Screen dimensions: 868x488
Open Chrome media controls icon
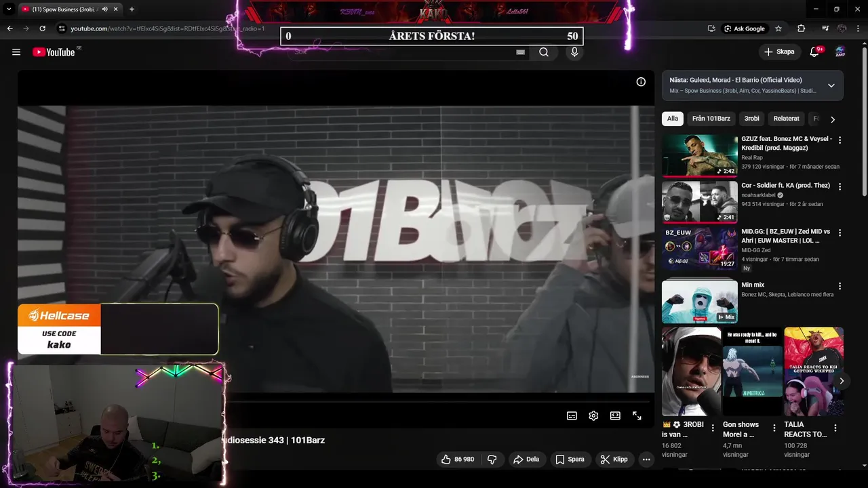pyautogui.click(x=825, y=28)
